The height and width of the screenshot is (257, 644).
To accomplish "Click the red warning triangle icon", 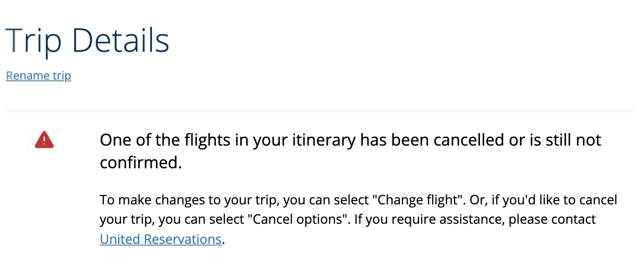I will point(44,140).
